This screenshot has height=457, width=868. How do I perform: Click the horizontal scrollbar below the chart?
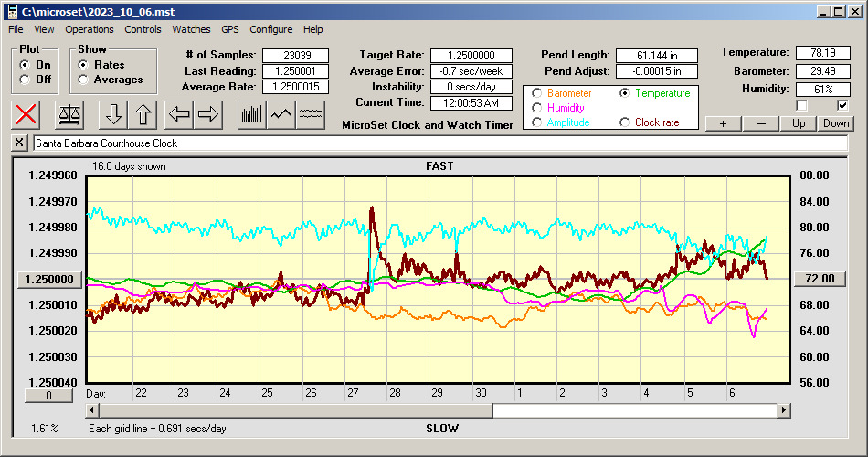click(640, 410)
